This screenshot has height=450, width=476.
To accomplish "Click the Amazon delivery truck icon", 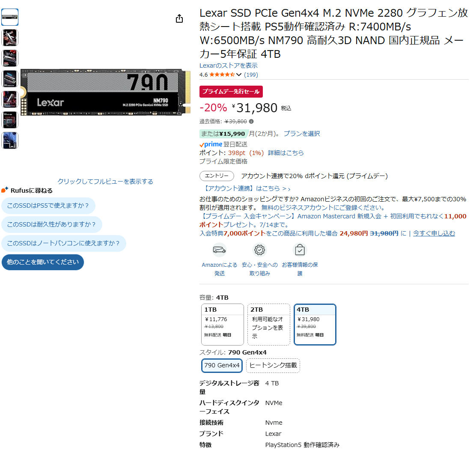I will point(219,250).
